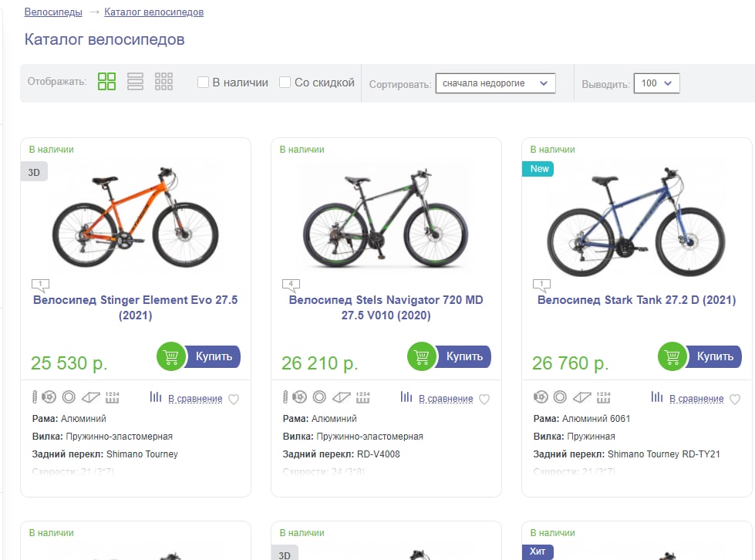This screenshot has height=560, width=755.
Task: Click Хит badge on bottom right card
Action: [538, 552]
